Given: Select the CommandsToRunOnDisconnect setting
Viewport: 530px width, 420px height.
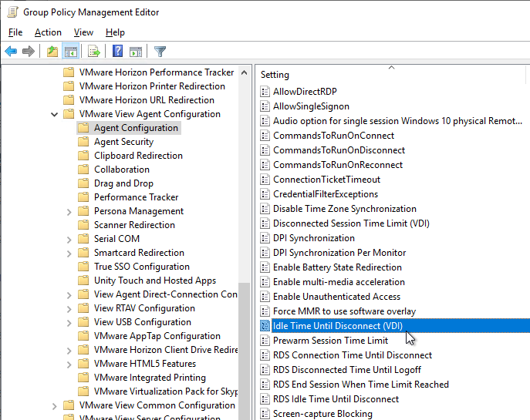Looking at the screenshot, I should tap(339, 150).
